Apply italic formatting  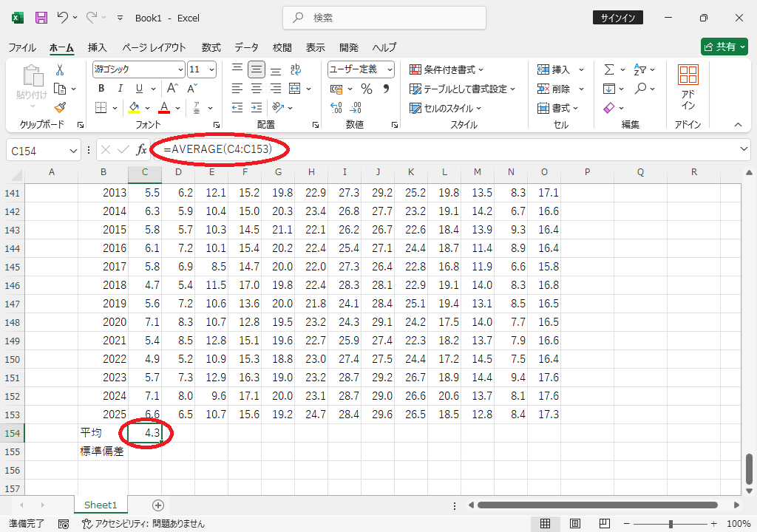point(120,89)
